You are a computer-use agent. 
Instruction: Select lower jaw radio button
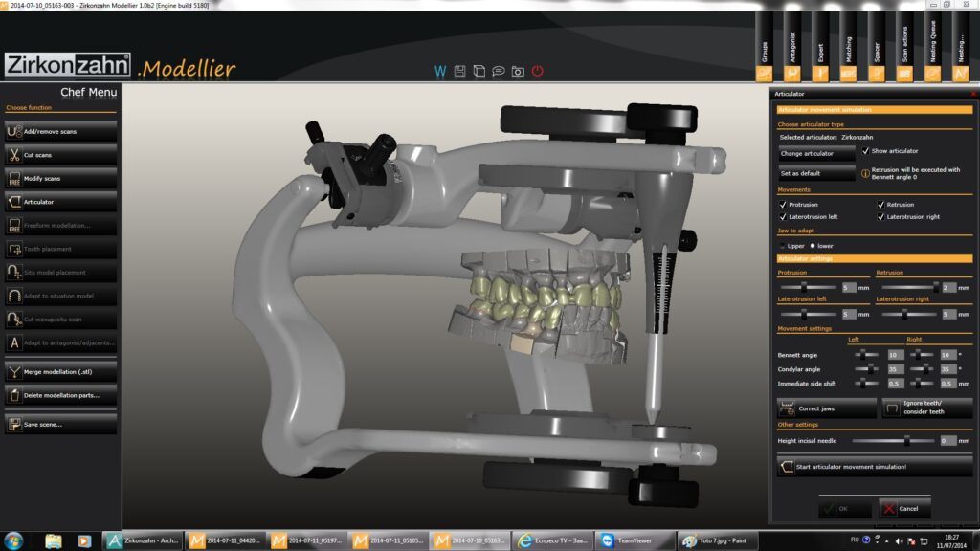tap(813, 246)
